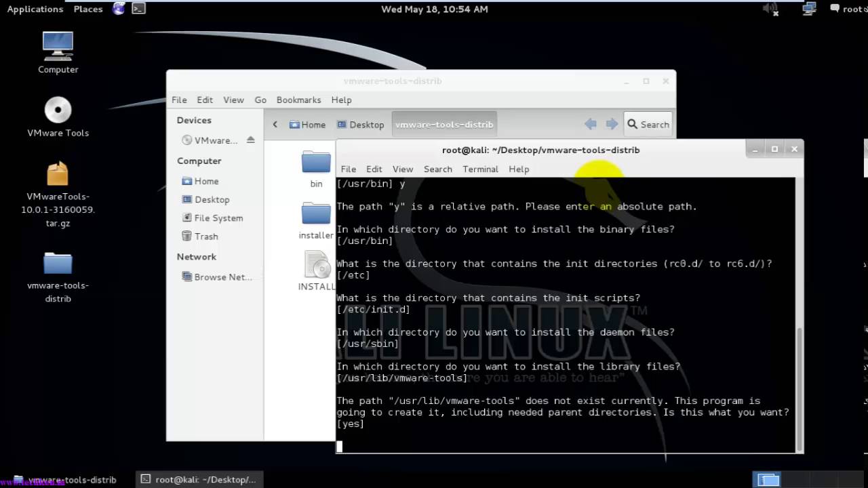Open the Bookmarks menu in file manager
Viewport: 868px width, 488px height.
(x=298, y=100)
